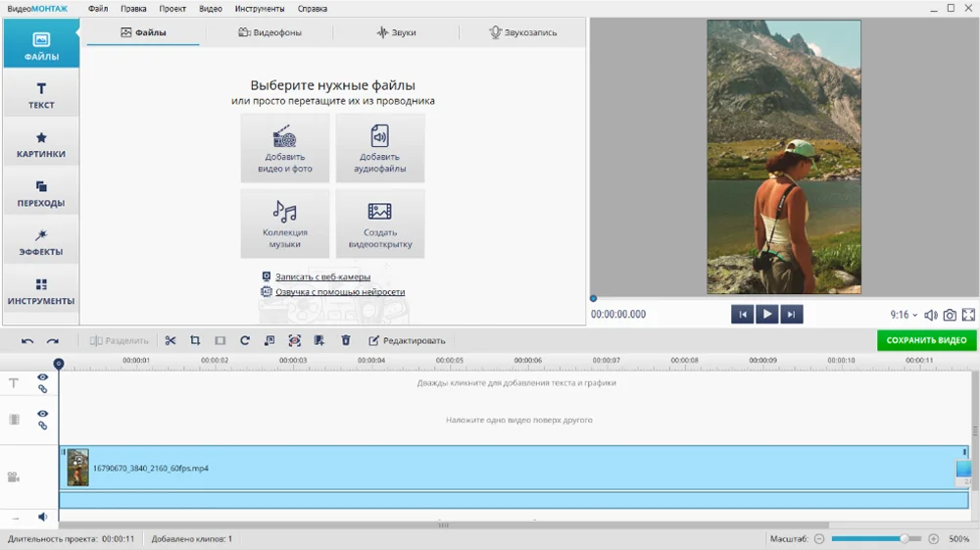This screenshot has height=550, width=980.
Task: Open Коллекция музыки
Action: [x=285, y=224]
